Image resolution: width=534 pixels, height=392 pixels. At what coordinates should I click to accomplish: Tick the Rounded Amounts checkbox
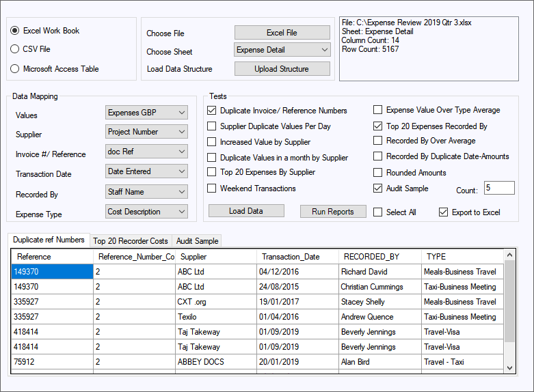pyautogui.click(x=378, y=173)
